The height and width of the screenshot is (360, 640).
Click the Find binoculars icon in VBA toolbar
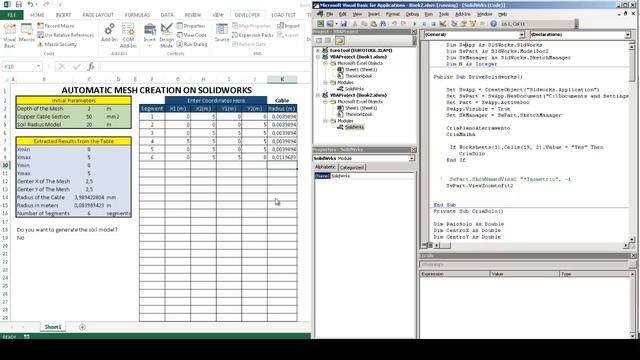(383, 24)
